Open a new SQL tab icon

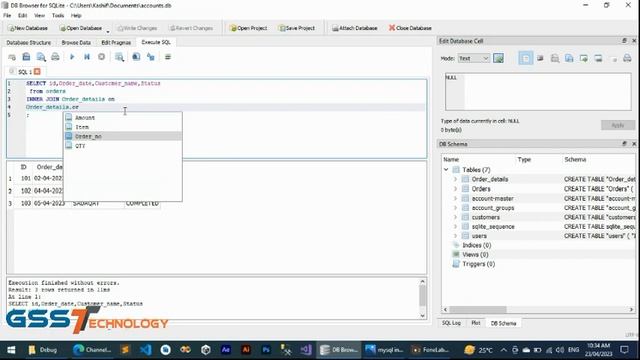coord(12,57)
